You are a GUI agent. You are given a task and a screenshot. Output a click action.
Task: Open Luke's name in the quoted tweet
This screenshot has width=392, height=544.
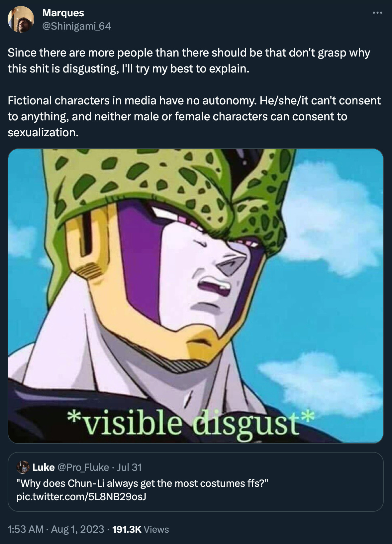click(x=43, y=467)
